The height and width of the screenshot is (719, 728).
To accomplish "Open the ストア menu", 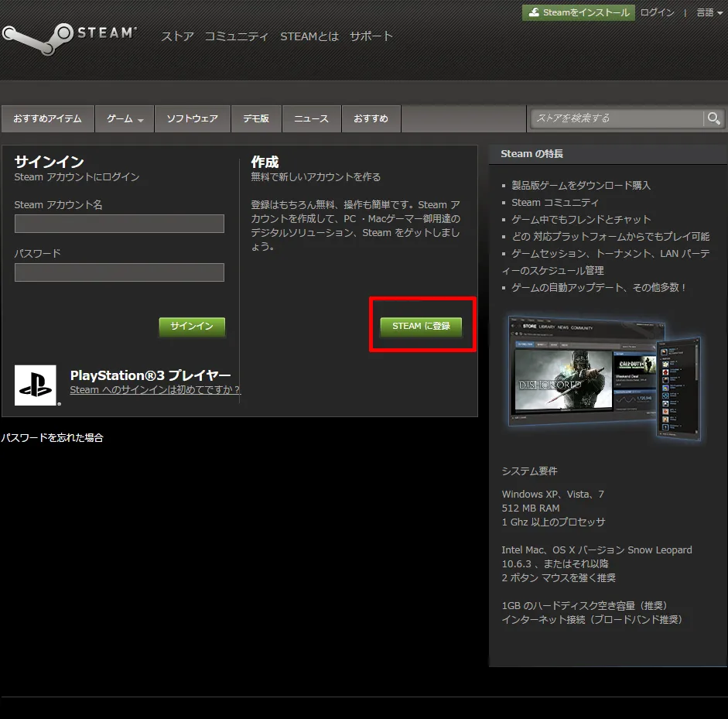I will (177, 36).
